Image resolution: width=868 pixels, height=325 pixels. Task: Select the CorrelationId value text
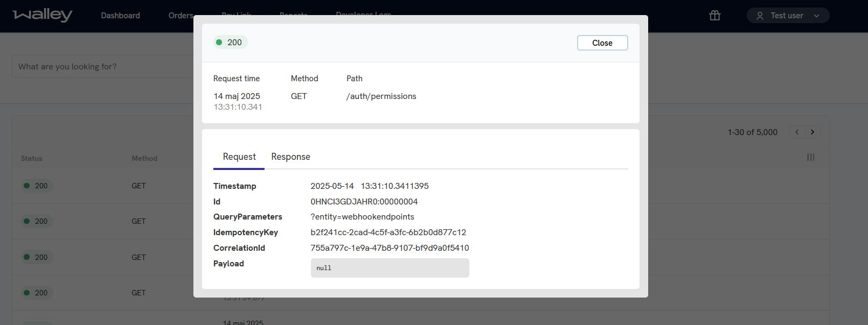[x=390, y=248]
